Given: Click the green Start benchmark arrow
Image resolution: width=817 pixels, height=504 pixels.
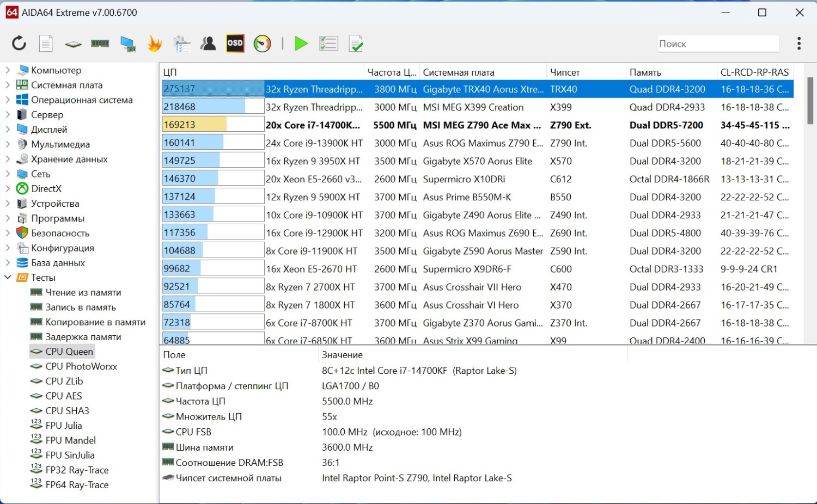Looking at the screenshot, I should 301,44.
